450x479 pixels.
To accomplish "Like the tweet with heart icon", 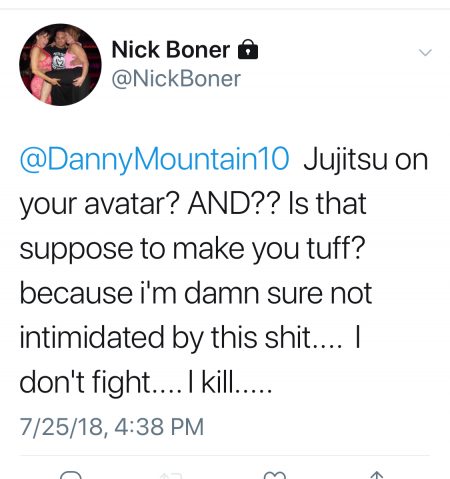I will 274,475.
